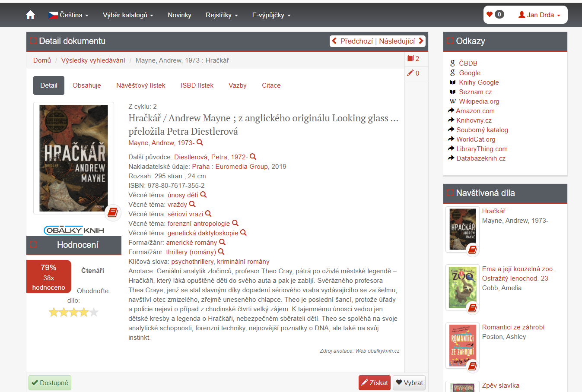Click magnifier beside thrillery (romány)
Screen dimensions: 582x392
221,252
